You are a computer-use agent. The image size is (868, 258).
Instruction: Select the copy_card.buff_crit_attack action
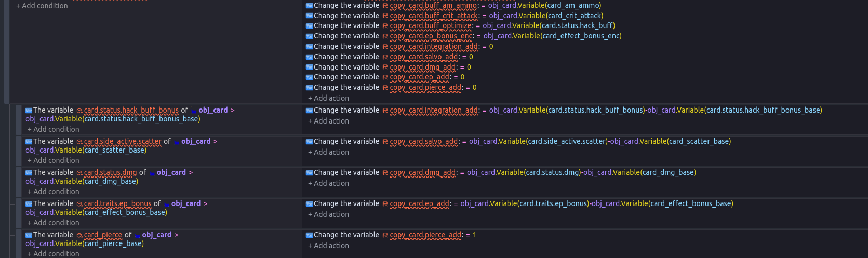click(x=455, y=16)
